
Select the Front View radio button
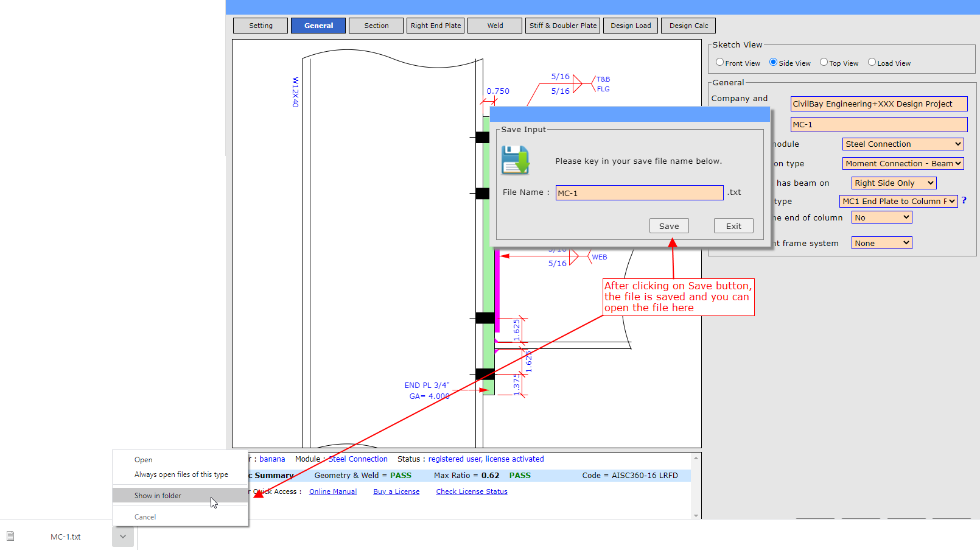(719, 62)
